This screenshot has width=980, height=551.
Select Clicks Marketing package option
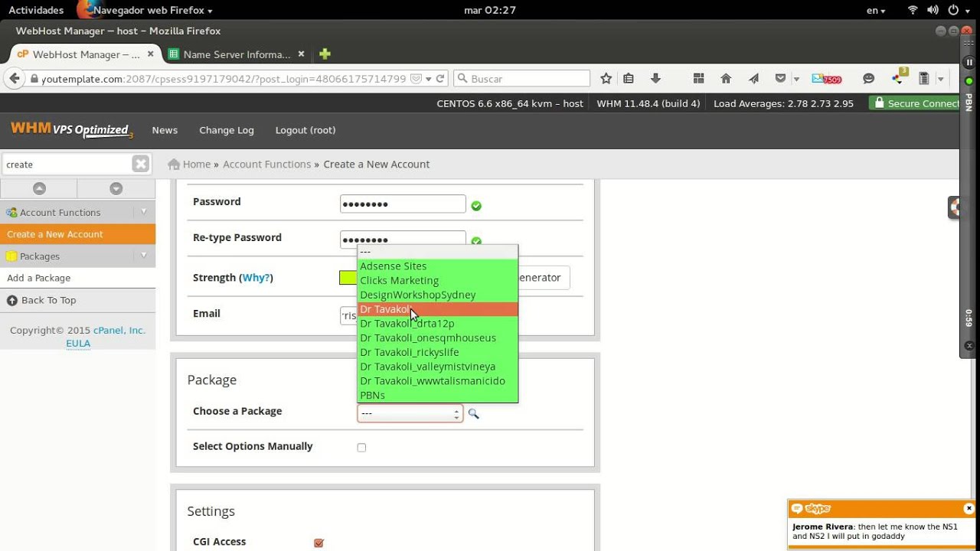438,281
